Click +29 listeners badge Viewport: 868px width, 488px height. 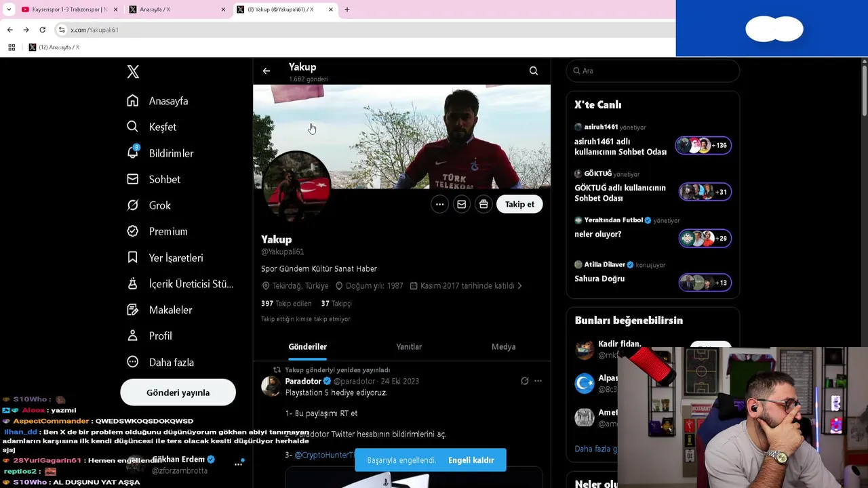[x=705, y=239]
